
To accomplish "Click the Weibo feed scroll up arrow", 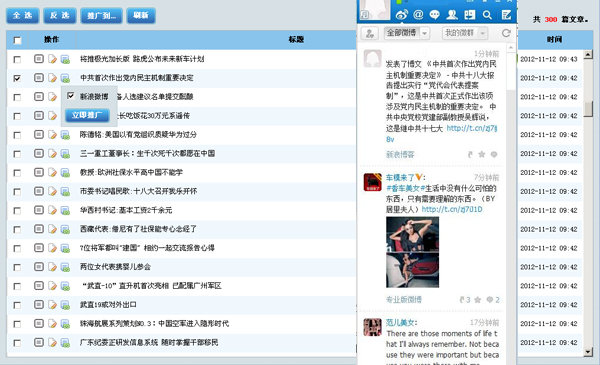I will pos(510,48).
